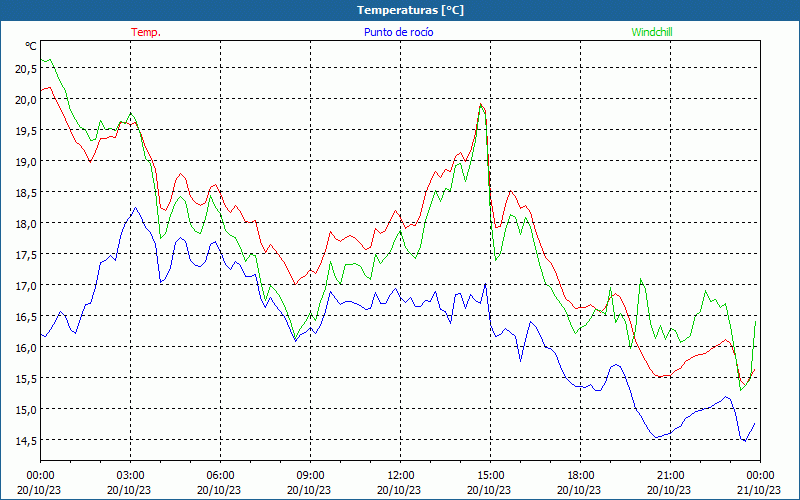Click the '20,5' y-axis value
800x500 pixels.
point(26,69)
